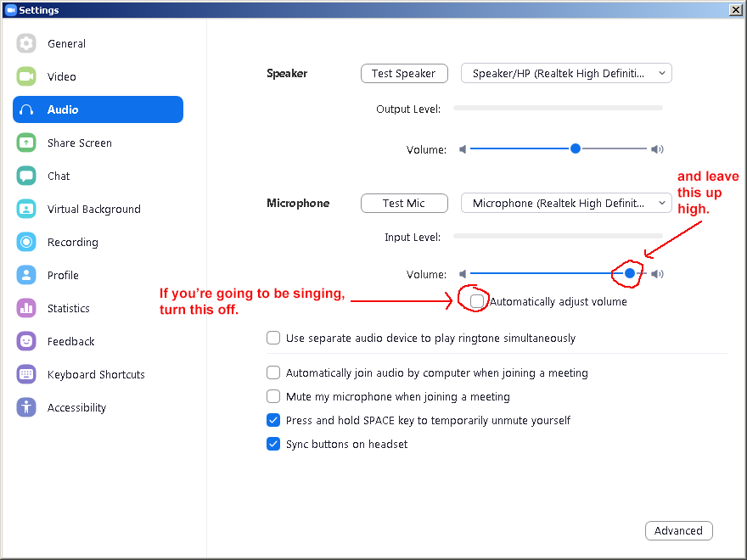Check Mute my microphone when joining
The height and width of the screenshot is (560, 747).
point(273,396)
